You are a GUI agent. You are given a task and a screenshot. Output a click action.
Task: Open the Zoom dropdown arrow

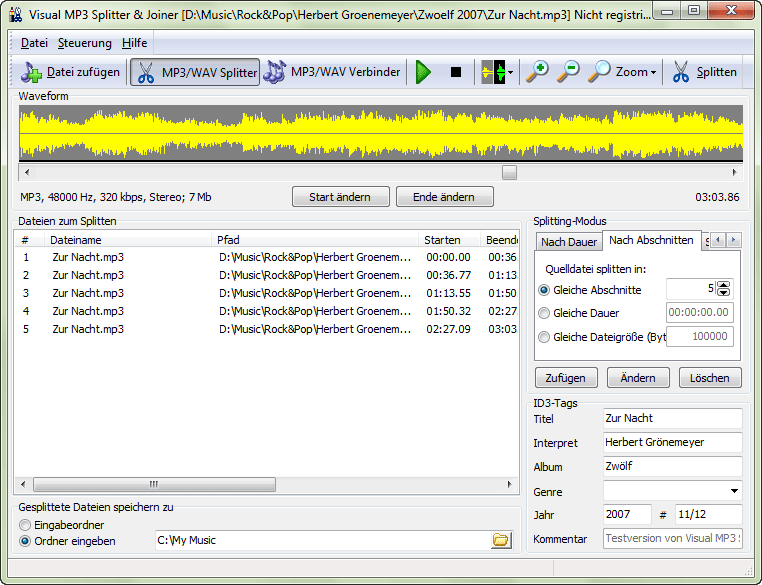[x=653, y=72]
